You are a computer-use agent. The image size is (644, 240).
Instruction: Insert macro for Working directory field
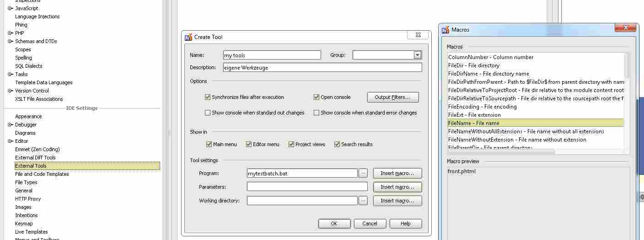397,201
